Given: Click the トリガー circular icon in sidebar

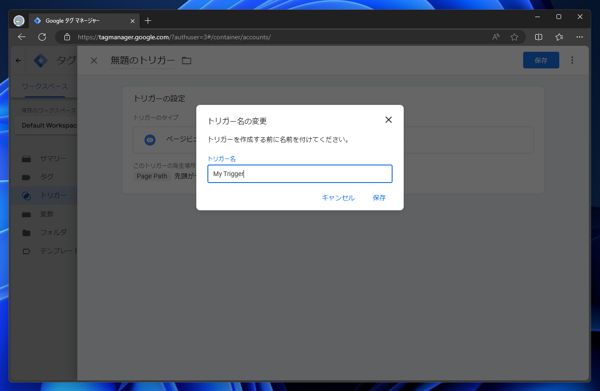Looking at the screenshot, I should point(26,196).
